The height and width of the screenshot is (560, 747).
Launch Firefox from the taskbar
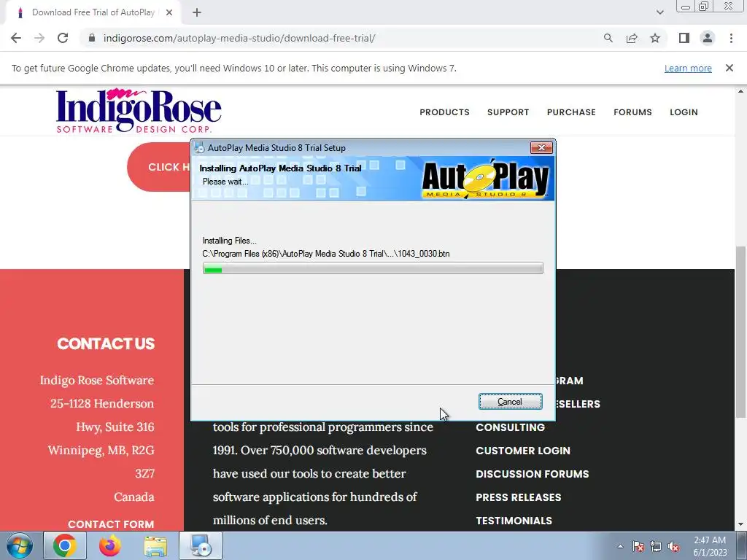(110, 545)
